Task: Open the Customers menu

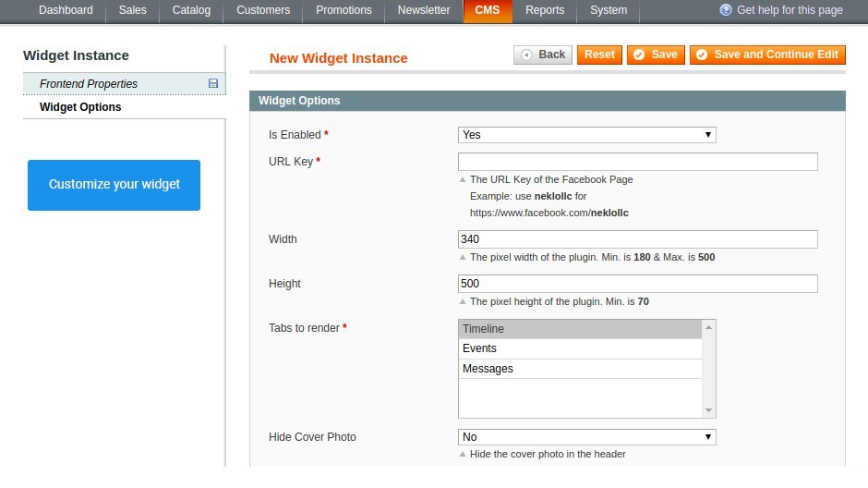Action: 263,10
